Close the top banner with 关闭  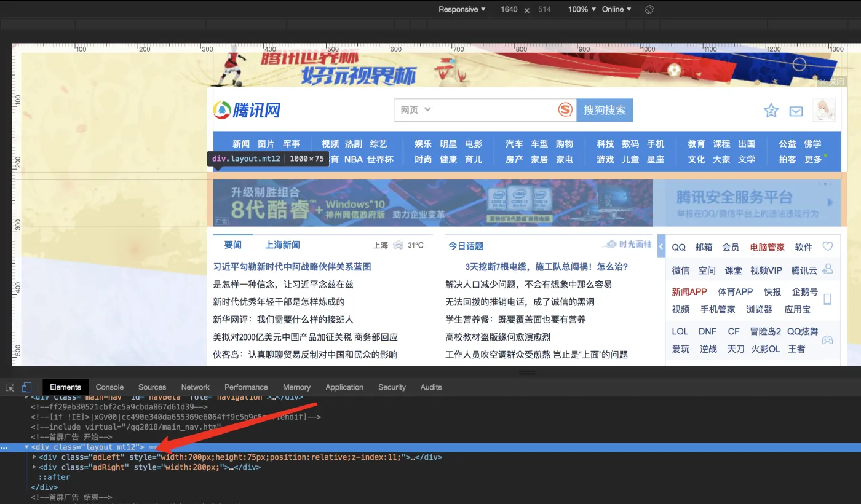pos(832,81)
